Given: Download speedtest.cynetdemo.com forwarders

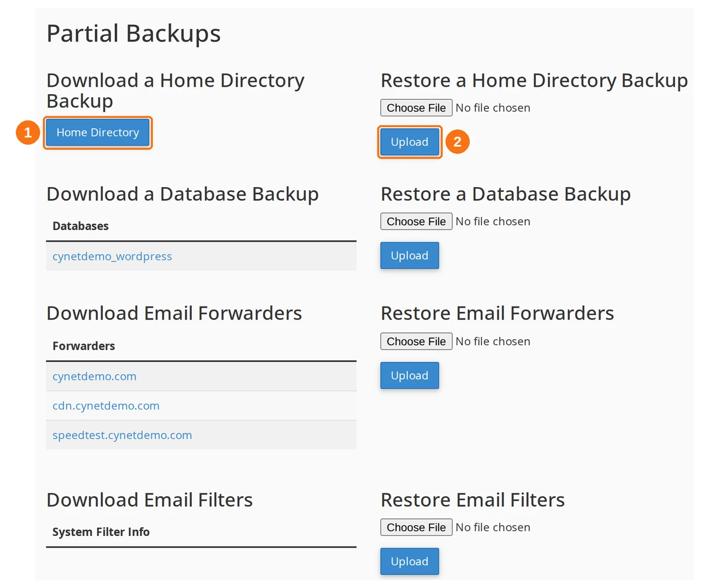Looking at the screenshot, I should coord(122,435).
